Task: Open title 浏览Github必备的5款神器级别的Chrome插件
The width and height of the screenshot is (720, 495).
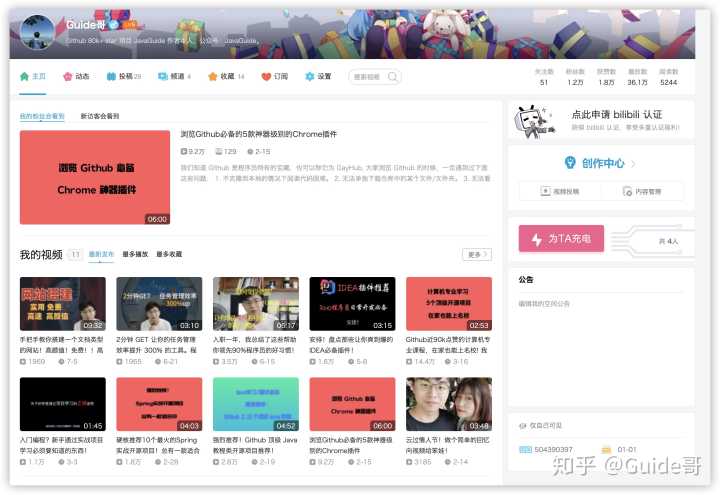Action: point(259,134)
